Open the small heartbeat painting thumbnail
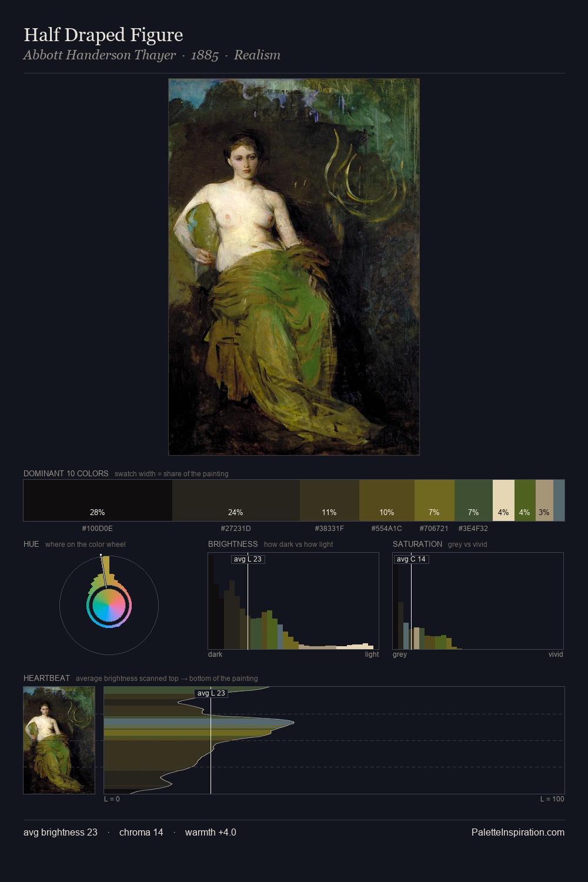Image resolution: width=588 pixels, height=882 pixels. [x=59, y=740]
